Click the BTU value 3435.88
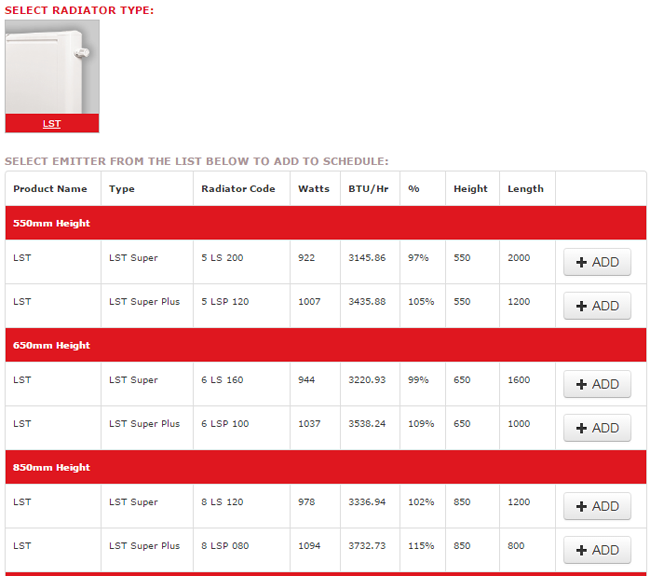 (367, 302)
